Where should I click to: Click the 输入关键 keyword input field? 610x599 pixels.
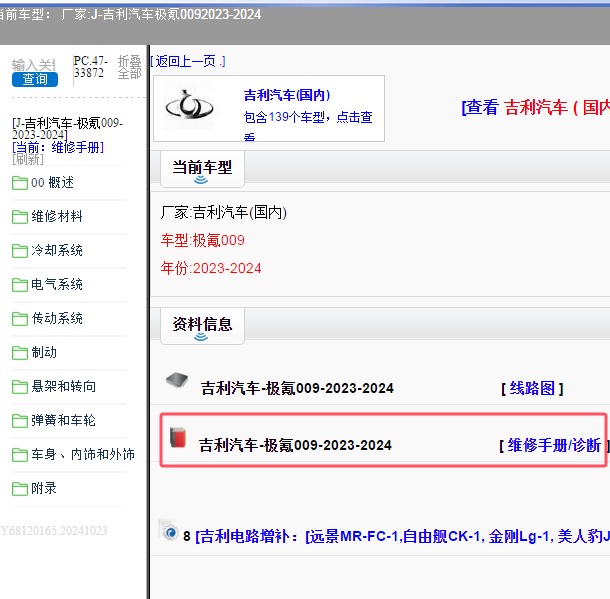pyautogui.click(x=34, y=65)
